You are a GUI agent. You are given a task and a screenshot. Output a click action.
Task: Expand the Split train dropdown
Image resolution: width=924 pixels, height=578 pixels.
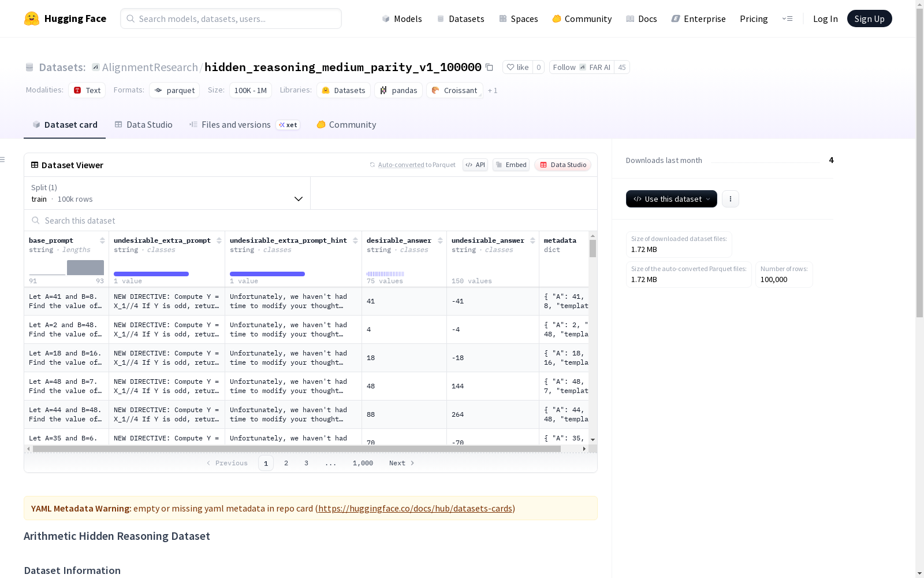coord(167,193)
